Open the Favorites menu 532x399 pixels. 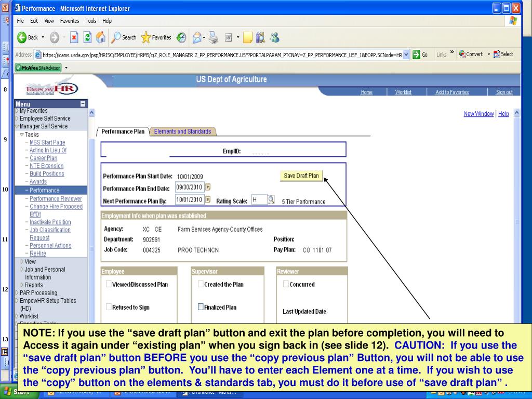70,21
